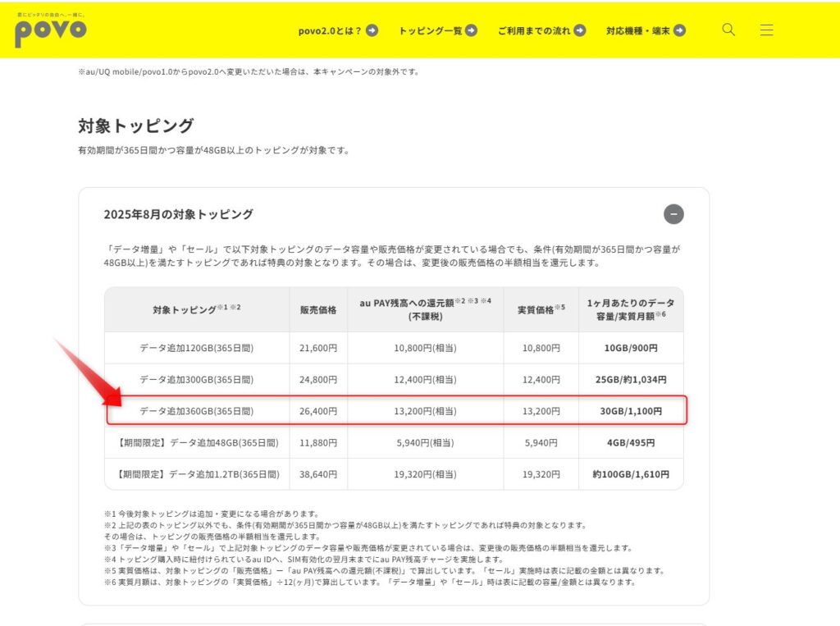Select the 【期間限定】データ追加1.2TB(365日間) cell
840x626 pixels.
pos(197,474)
